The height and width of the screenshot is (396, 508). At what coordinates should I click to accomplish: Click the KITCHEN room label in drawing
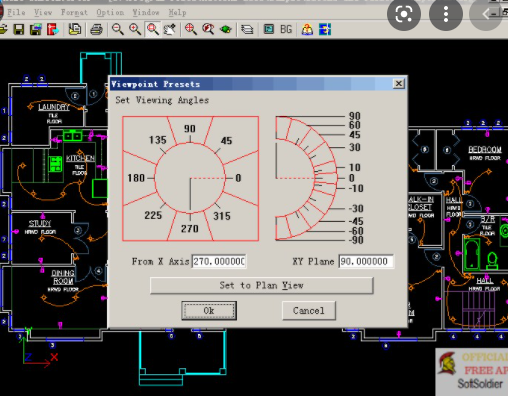pos(80,158)
